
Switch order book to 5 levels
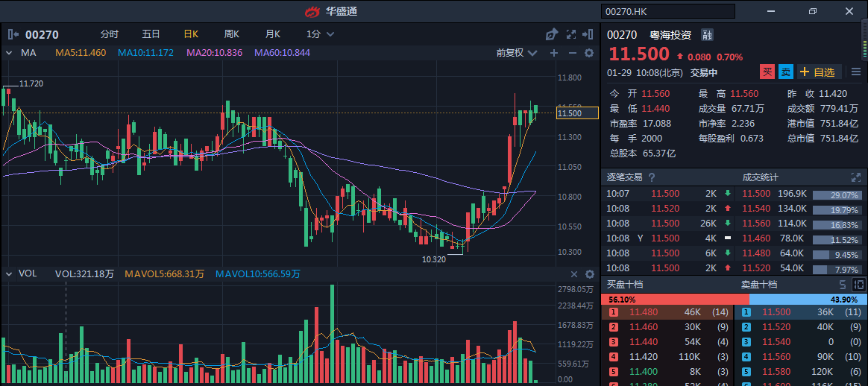pos(843,285)
